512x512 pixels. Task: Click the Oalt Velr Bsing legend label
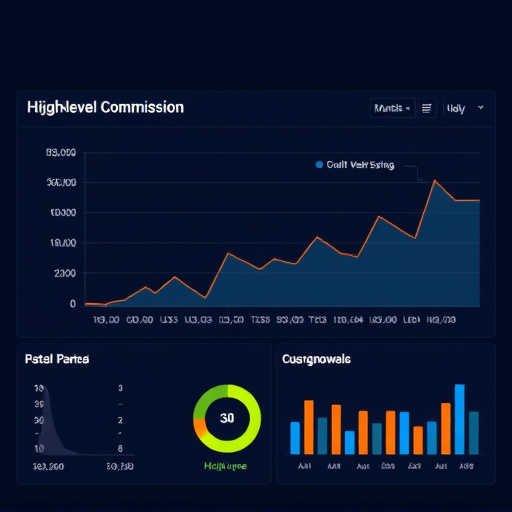360,165
